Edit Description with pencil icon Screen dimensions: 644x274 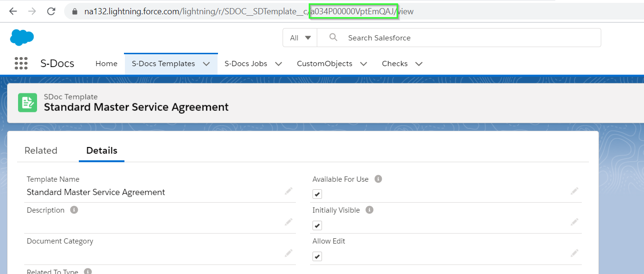(x=289, y=222)
